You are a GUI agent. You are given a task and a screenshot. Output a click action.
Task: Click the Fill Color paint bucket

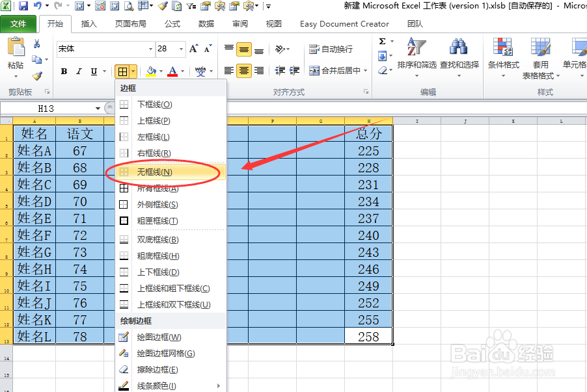tap(151, 71)
